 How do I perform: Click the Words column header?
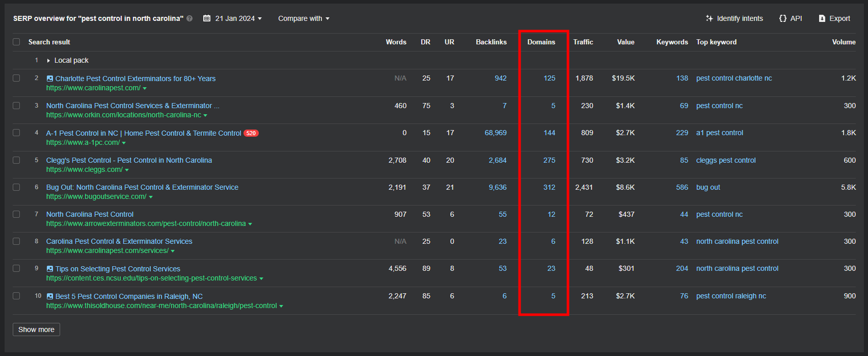pos(396,42)
